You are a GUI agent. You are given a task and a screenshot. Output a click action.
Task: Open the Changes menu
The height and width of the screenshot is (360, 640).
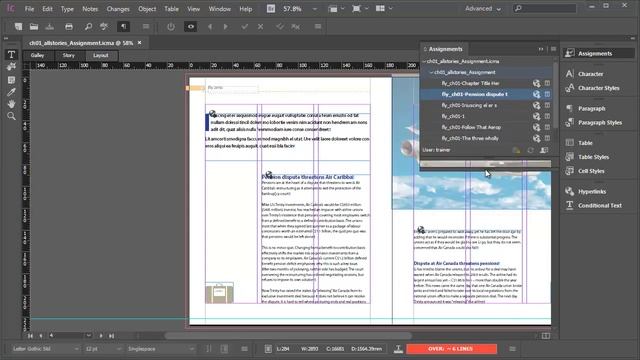click(118, 9)
